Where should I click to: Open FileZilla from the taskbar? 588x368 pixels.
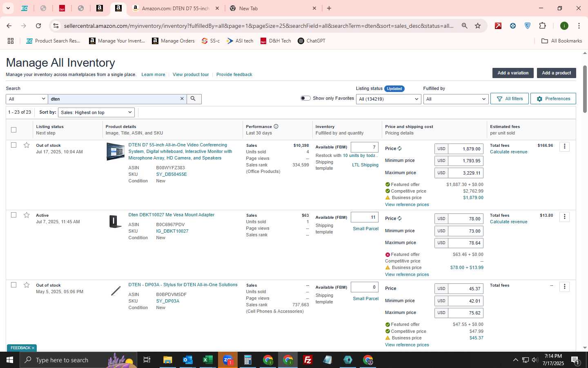point(308,360)
